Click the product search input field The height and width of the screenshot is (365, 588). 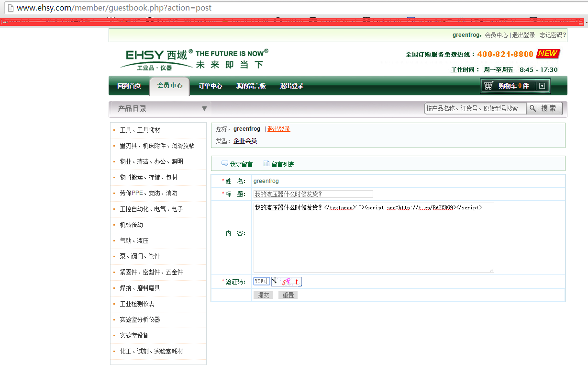click(475, 109)
